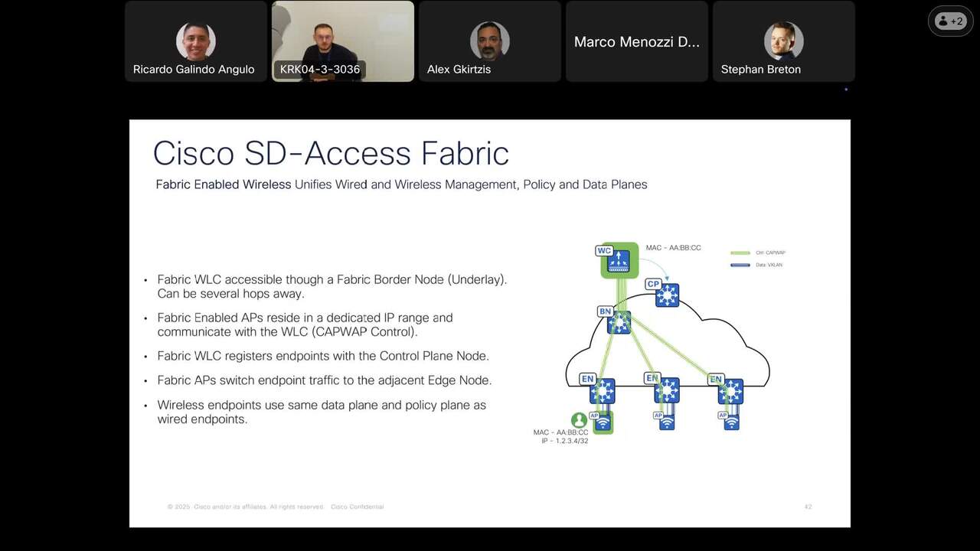Click the BN border node icon

619,322
